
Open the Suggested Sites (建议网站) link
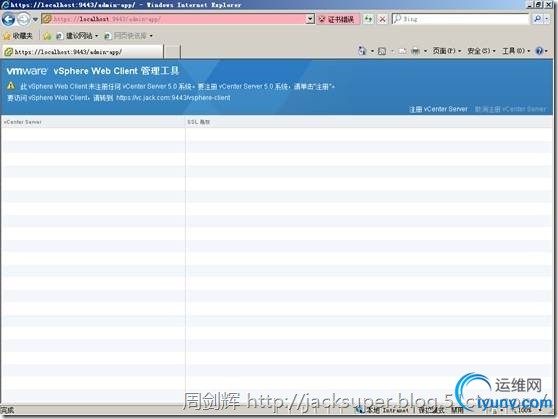(x=77, y=36)
